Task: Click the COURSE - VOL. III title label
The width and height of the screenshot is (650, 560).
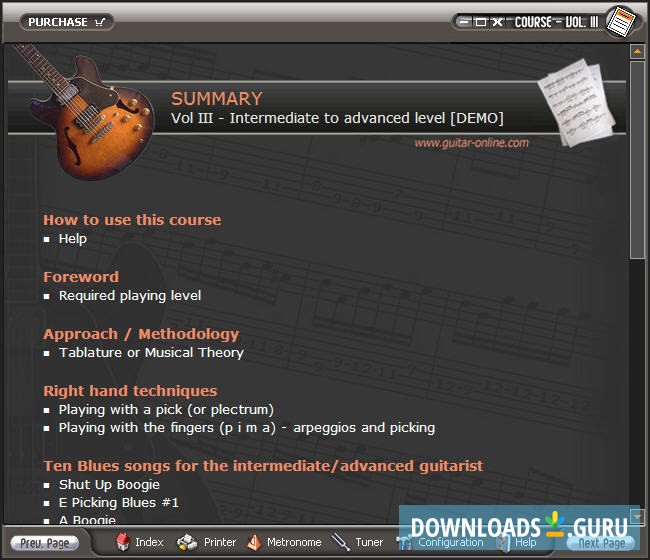Action: 556,22
